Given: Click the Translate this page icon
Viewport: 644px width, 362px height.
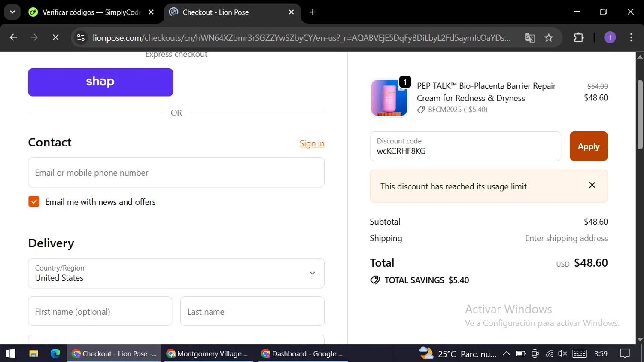Looking at the screenshot, I should coord(530,38).
